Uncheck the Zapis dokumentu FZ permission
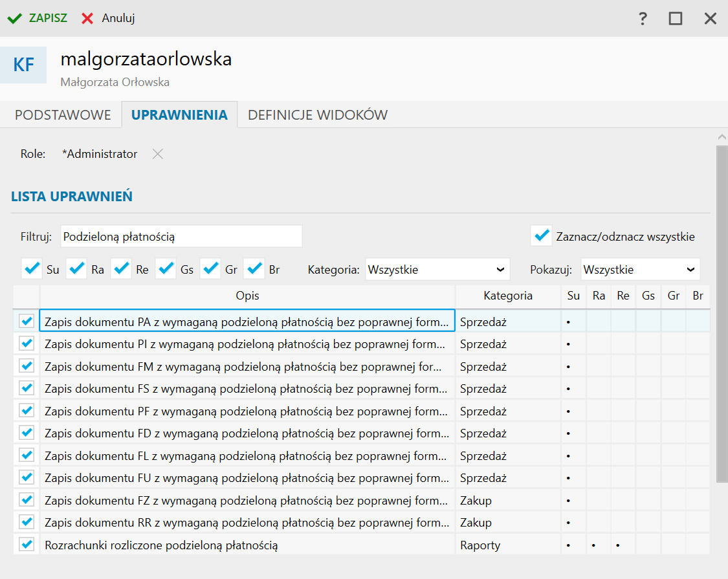Image resolution: width=728 pixels, height=579 pixels. [27, 499]
